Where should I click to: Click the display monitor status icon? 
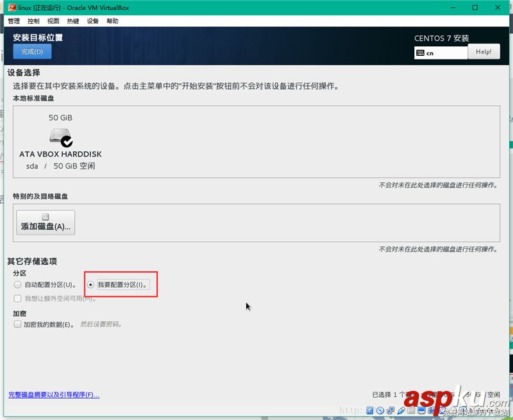(421, 410)
